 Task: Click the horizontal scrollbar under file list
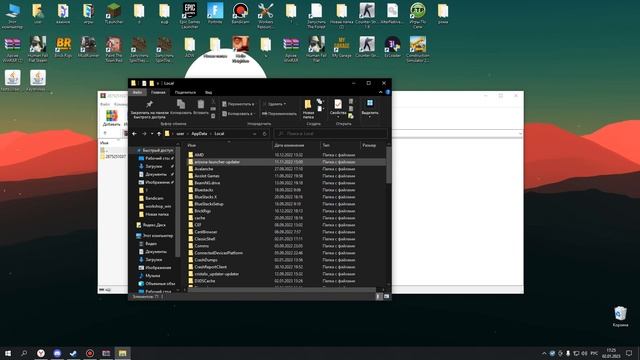[281, 290]
